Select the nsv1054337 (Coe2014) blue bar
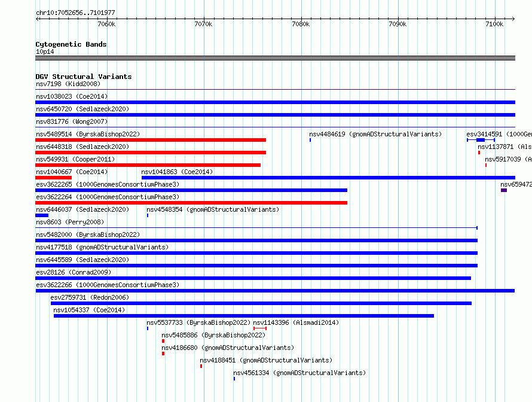 (244, 316)
